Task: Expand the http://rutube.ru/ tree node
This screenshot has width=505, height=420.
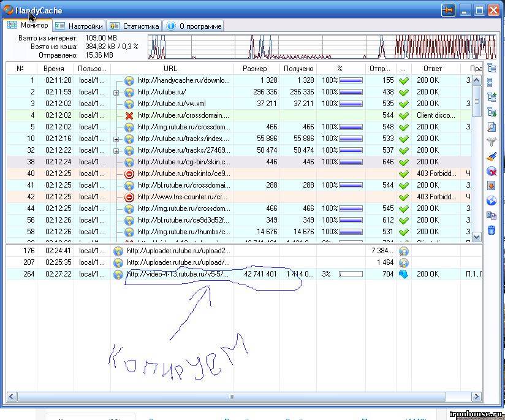Action: (116, 93)
